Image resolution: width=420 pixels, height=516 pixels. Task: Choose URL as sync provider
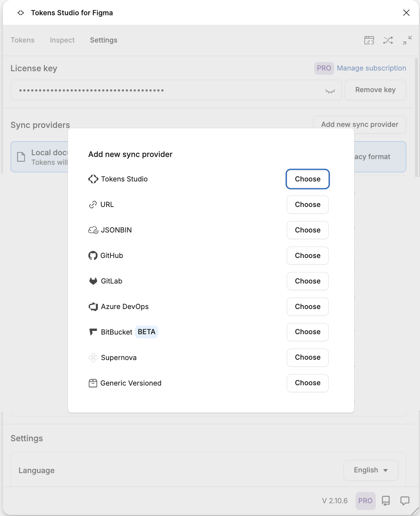308,204
